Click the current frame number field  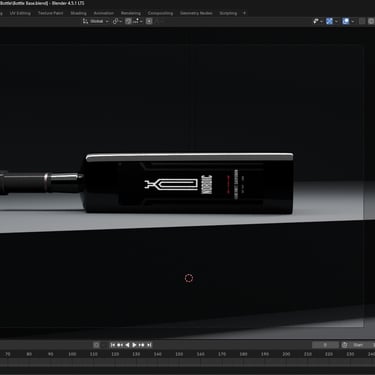click(x=325, y=345)
